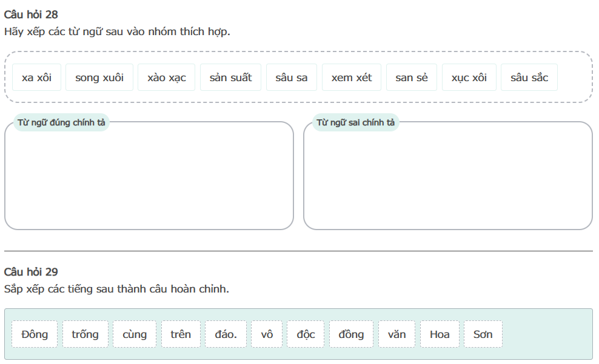Pick the syllable tile 'Hoa'
Image resolution: width=599 pixels, height=364 pixels.
pyautogui.click(x=440, y=334)
